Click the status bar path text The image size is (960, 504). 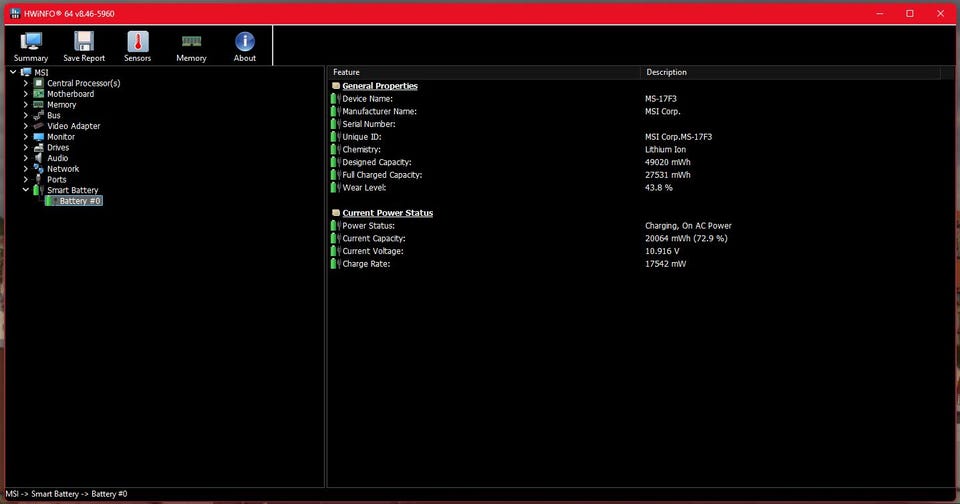click(66, 494)
